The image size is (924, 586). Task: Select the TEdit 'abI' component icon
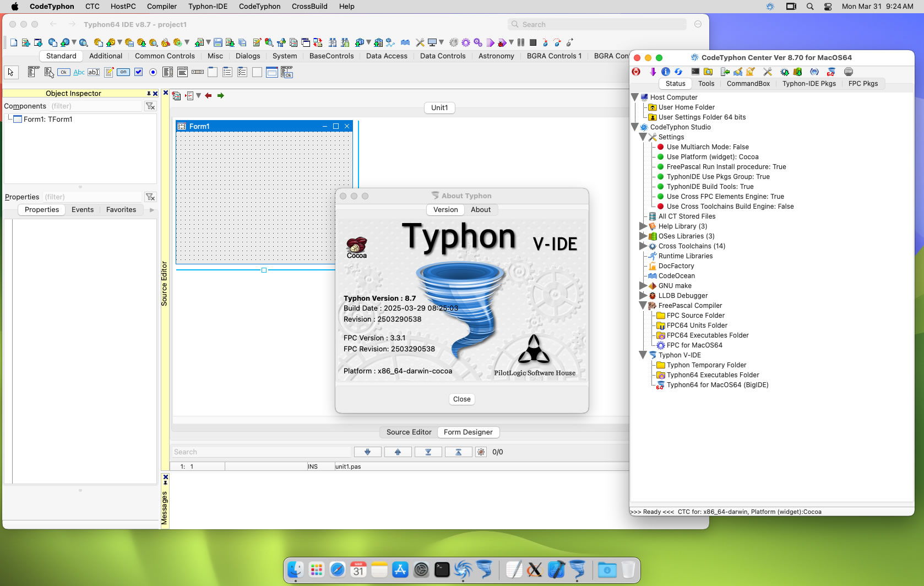[94, 72]
